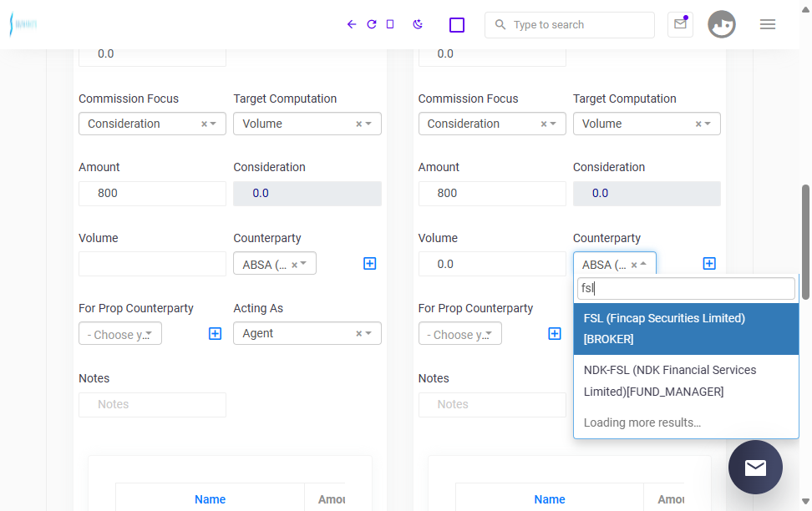The image size is (812, 511).
Task: Open right Commission Focus dropdown
Action: click(x=492, y=124)
